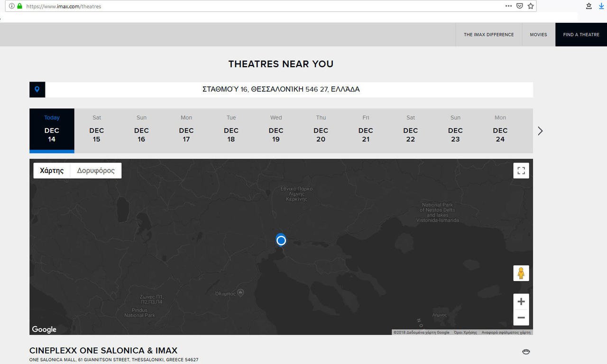Switch map to Δορυφόρος satellite view
The image size is (607, 364).
[x=96, y=171]
